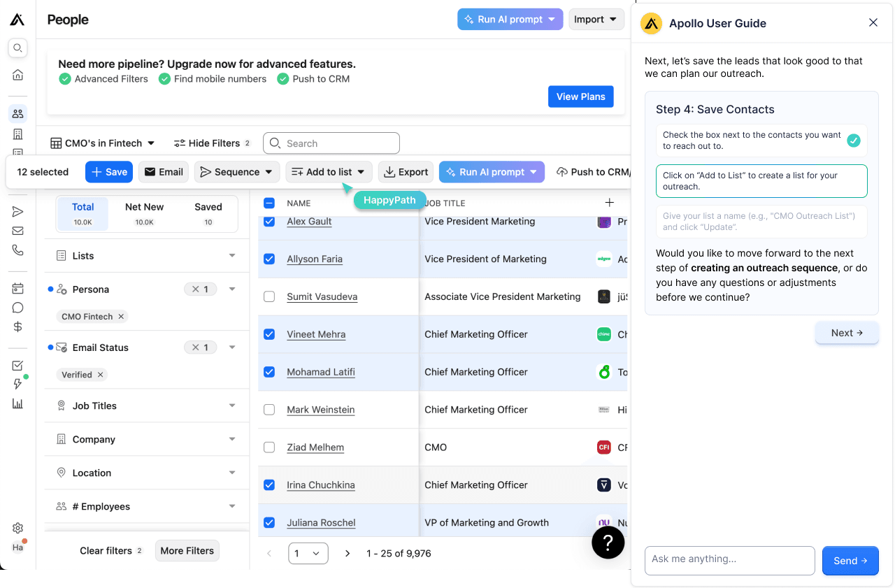Close the Apollo User Guide panel
This screenshot has height=588, width=895.
[x=873, y=22]
